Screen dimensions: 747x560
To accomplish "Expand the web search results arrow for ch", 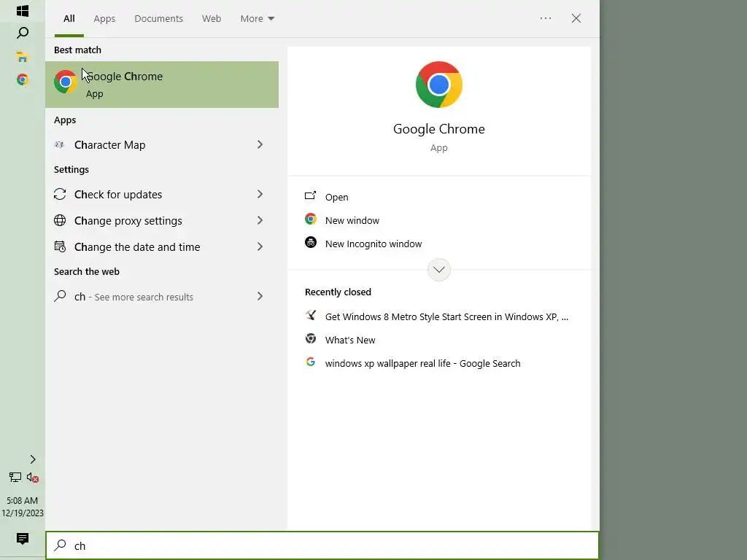I will (x=260, y=296).
